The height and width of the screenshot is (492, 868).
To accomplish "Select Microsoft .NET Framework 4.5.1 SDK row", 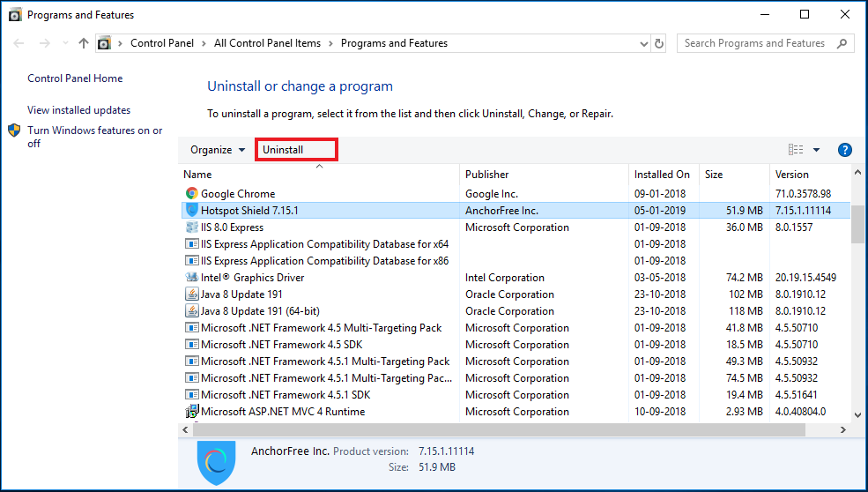I will click(516, 394).
